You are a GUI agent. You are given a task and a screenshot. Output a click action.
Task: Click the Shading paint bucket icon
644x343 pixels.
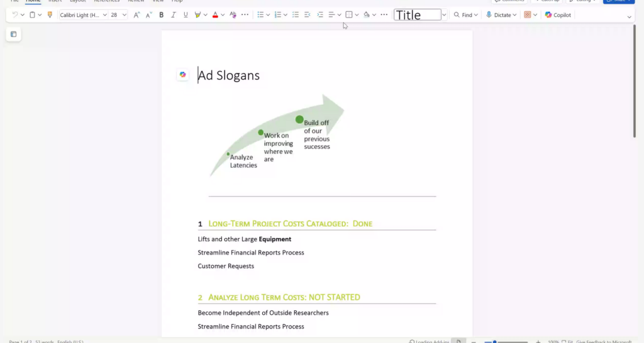coord(367,15)
